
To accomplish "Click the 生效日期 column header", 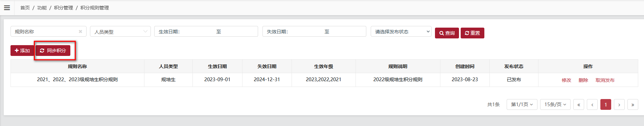I will click(x=217, y=66).
